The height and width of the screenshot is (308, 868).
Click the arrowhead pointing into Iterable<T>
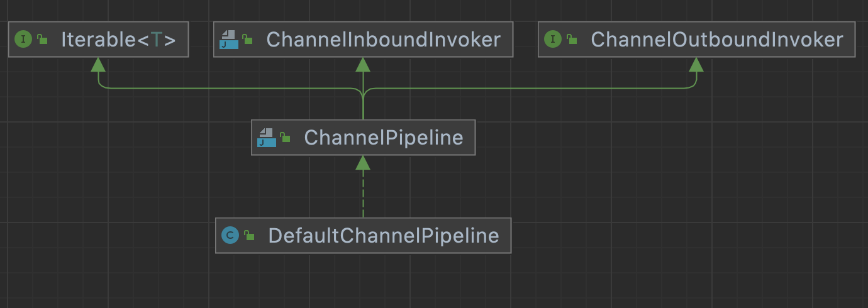98,64
